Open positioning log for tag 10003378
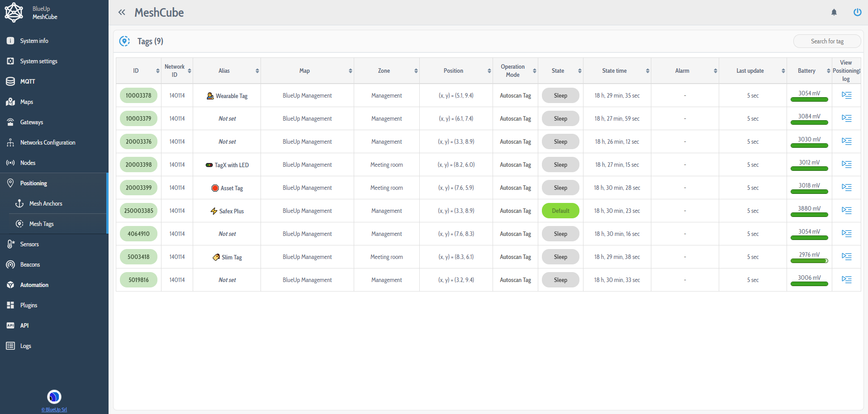The height and width of the screenshot is (414, 868). point(846,95)
